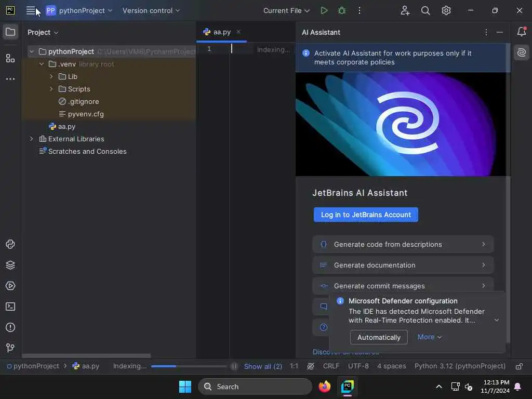Open Python Packages tool window
The width and height of the screenshot is (532, 399).
coord(10,244)
